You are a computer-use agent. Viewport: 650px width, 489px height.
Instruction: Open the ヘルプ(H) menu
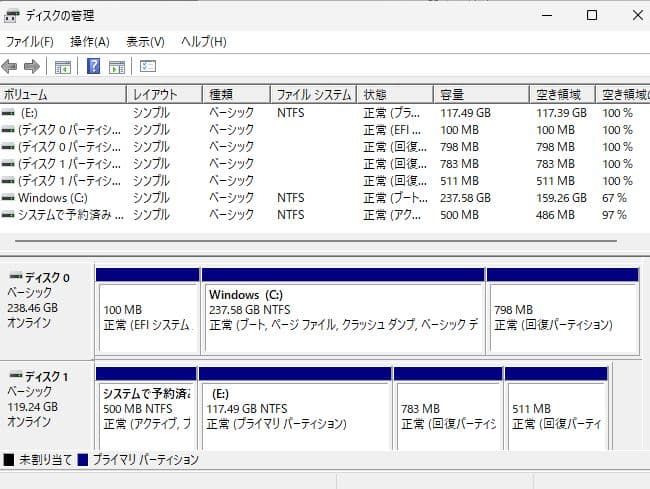click(204, 42)
